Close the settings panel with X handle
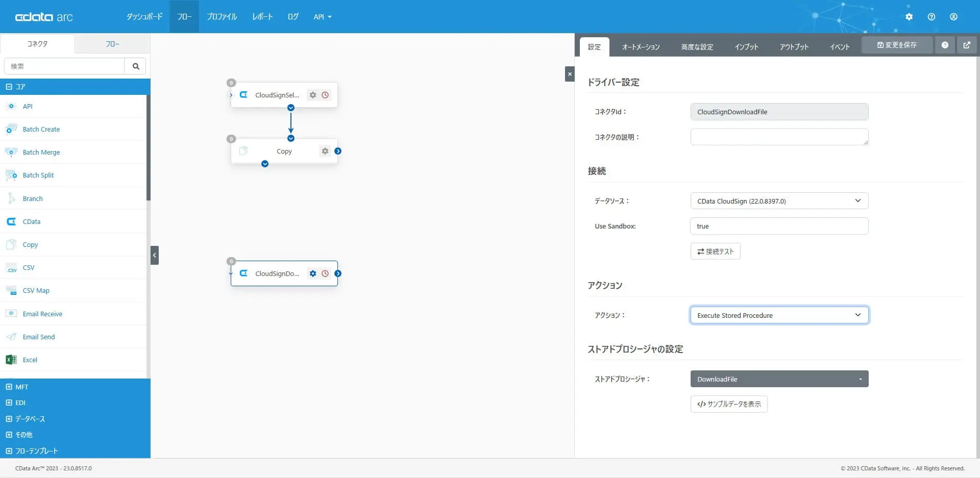This screenshot has width=980, height=478. click(570, 74)
